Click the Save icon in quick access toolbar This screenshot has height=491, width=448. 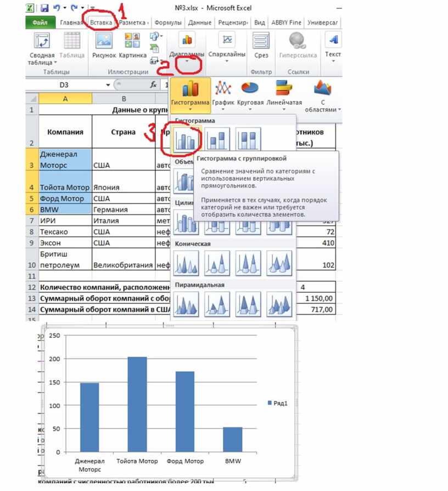[44, 8]
